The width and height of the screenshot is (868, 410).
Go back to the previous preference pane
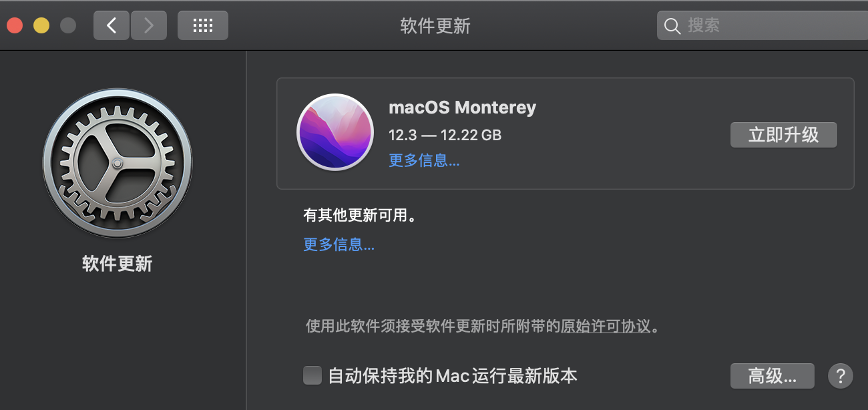(112, 25)
